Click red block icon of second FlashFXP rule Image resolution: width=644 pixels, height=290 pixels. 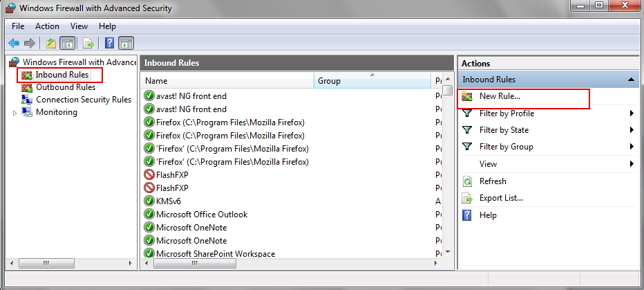pyautogui.click(x=149, y=188)
